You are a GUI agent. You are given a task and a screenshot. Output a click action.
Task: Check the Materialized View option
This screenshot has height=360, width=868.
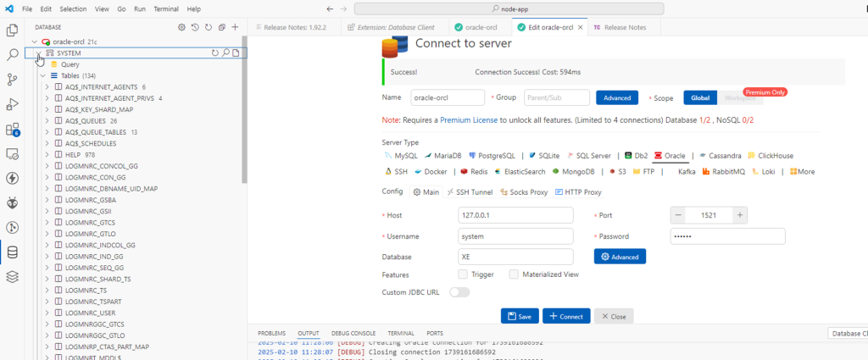pyautogui.click(x=514, y=274)
